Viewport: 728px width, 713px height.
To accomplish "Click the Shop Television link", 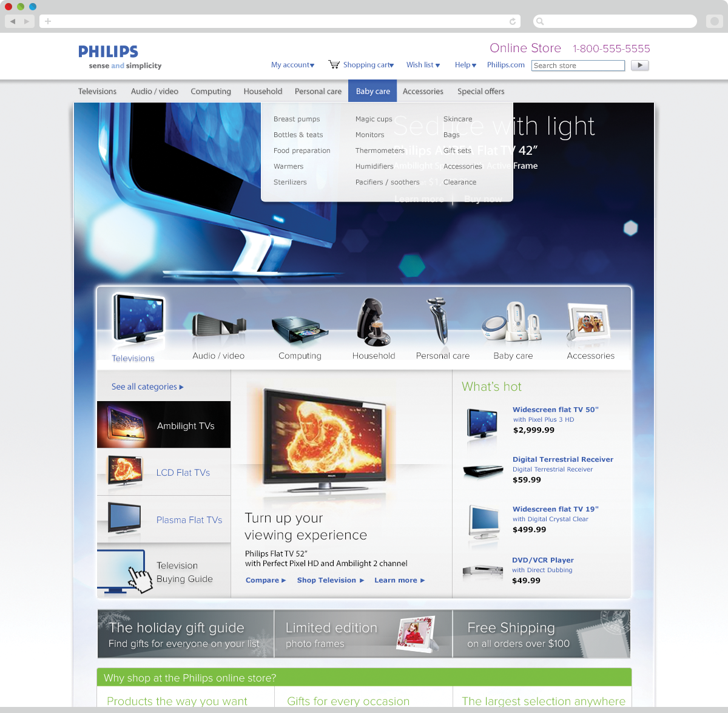I will [x=331, y=580].
